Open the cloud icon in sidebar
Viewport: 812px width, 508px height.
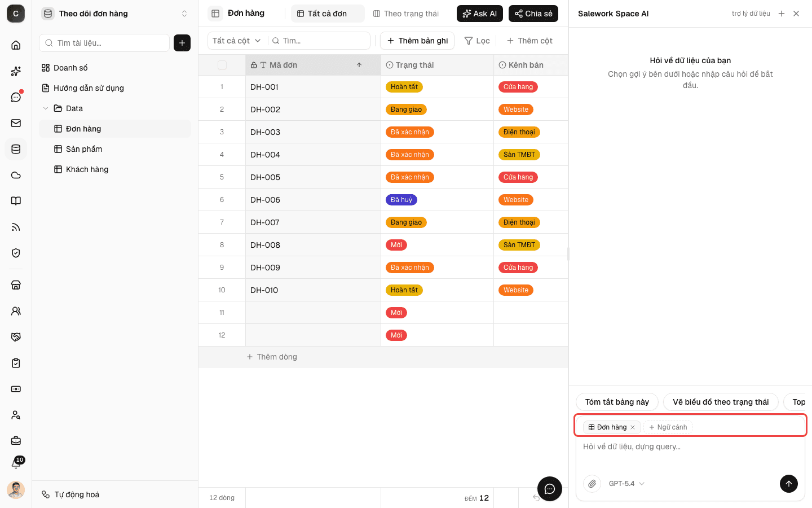(x=16, y=175)
